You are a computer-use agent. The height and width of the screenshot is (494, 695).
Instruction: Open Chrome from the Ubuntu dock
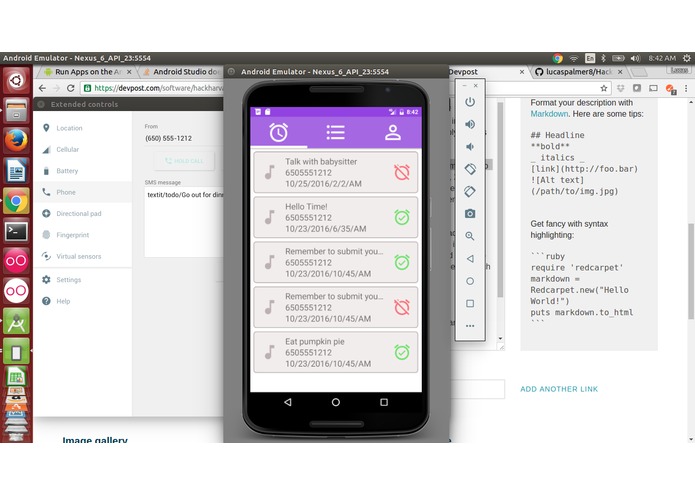(16, 201)
